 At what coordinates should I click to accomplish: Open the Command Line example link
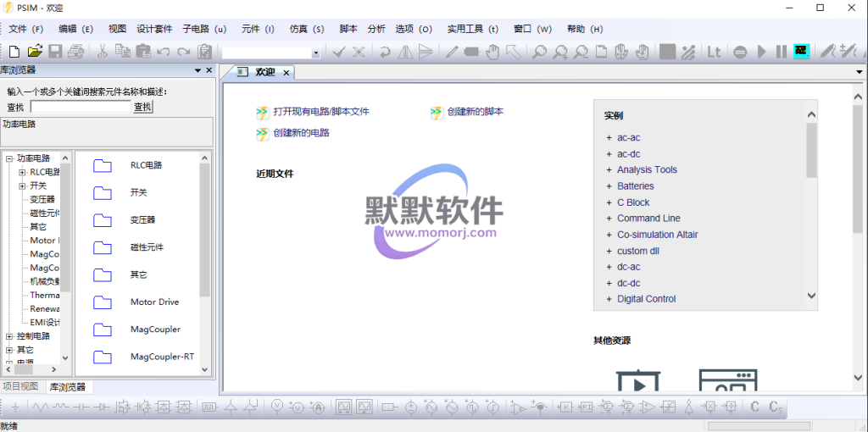648,219
